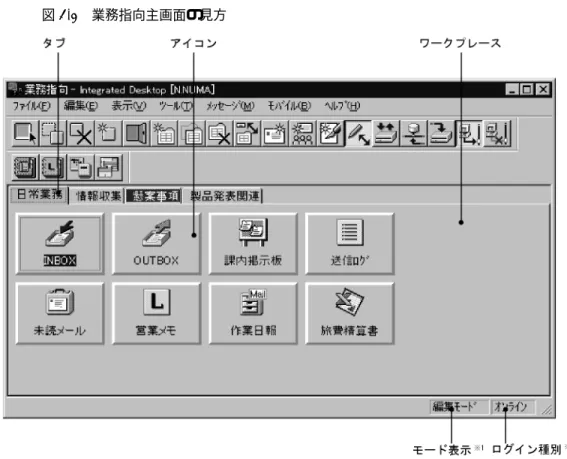
Task: Click the square-with-cursor-arrow toolbar icon
Action: 25,133
